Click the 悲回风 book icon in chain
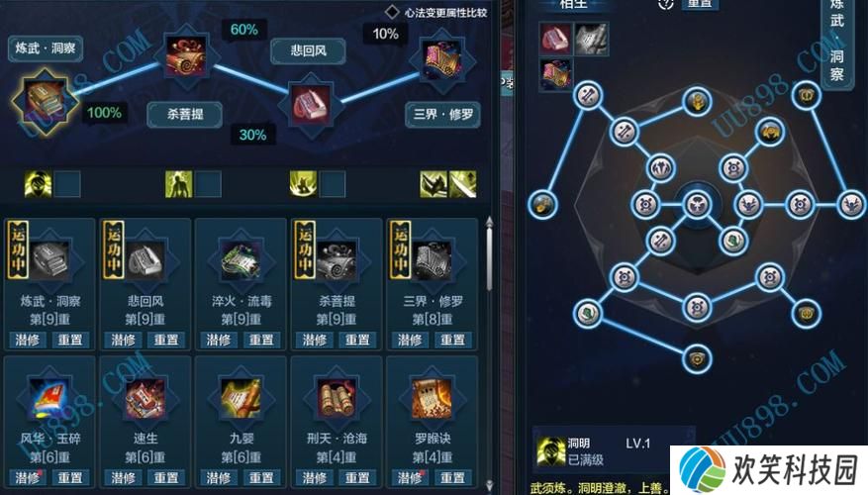Image resolution: width=868 pixels, height=495 pixels. [311, 103]
